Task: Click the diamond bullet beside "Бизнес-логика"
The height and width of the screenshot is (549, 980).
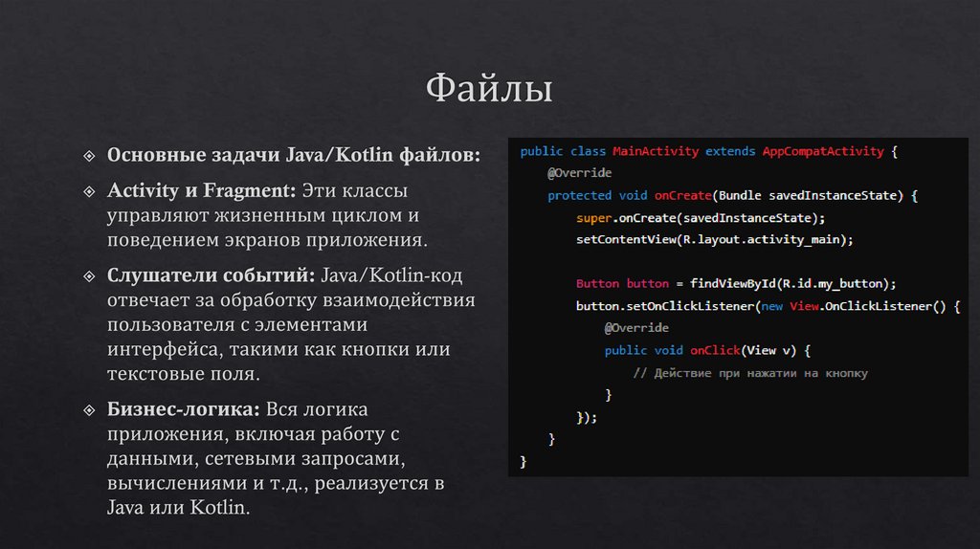Action: point(89,409)
